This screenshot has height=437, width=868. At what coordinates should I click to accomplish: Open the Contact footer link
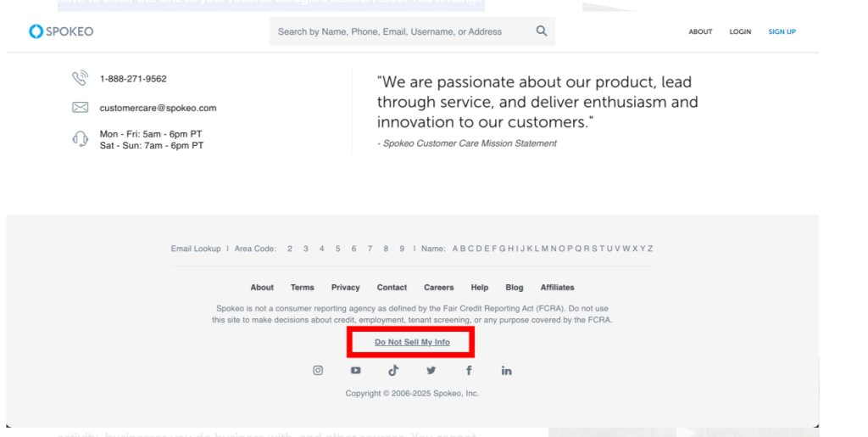392,288
